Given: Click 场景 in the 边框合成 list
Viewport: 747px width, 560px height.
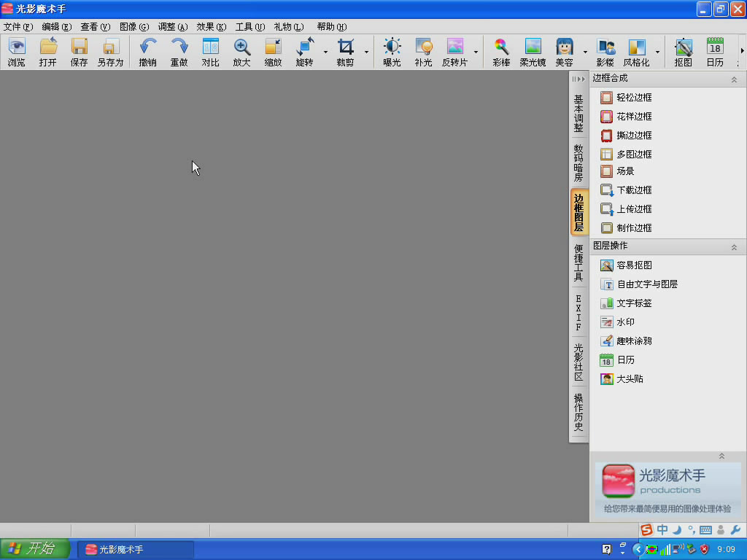Looking at the screenshot, I should [617, 171].
